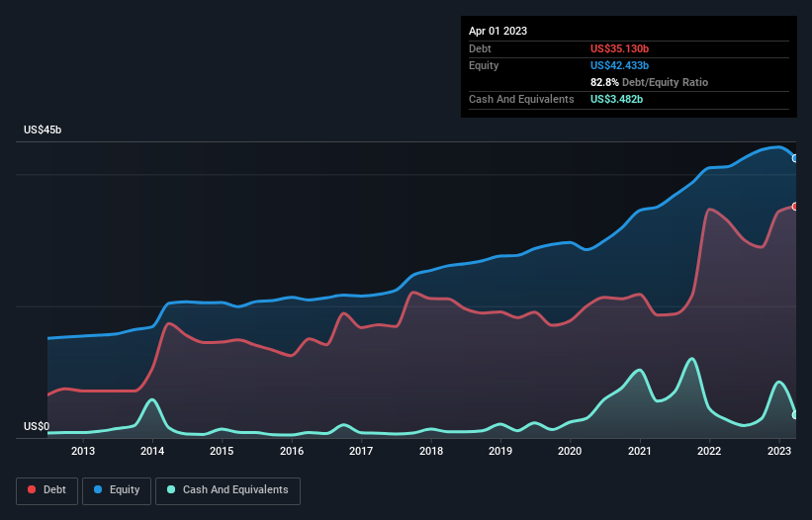This screenshot has height=520, width=812.
Task: Click the 2022 x-axis label
Action: pos(709,451)
